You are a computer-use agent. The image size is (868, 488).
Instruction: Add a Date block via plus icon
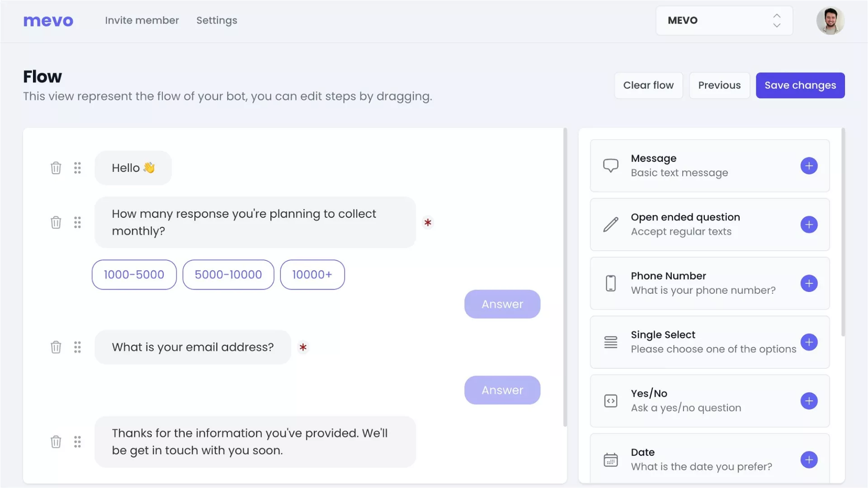[809, 460]
